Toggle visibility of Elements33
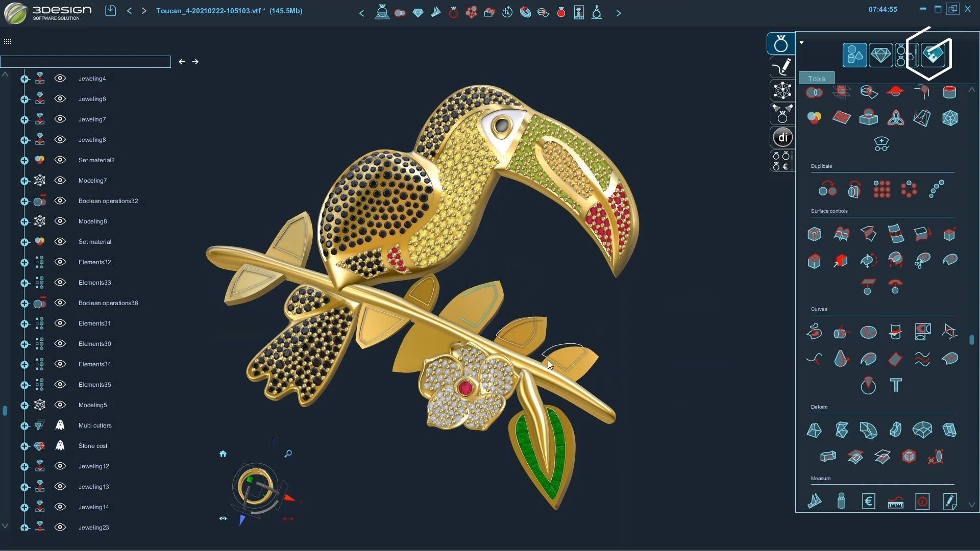 [60, 282]
